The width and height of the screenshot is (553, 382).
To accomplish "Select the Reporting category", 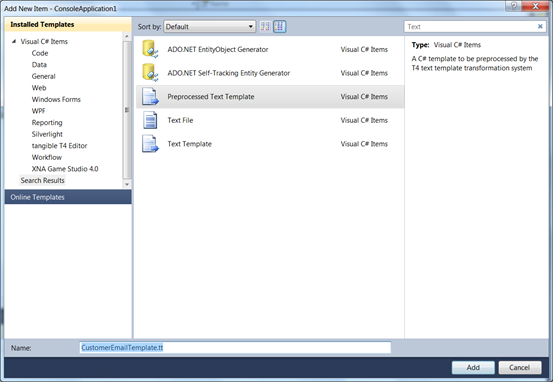I will pyautogui.click(x=47, y=123).
